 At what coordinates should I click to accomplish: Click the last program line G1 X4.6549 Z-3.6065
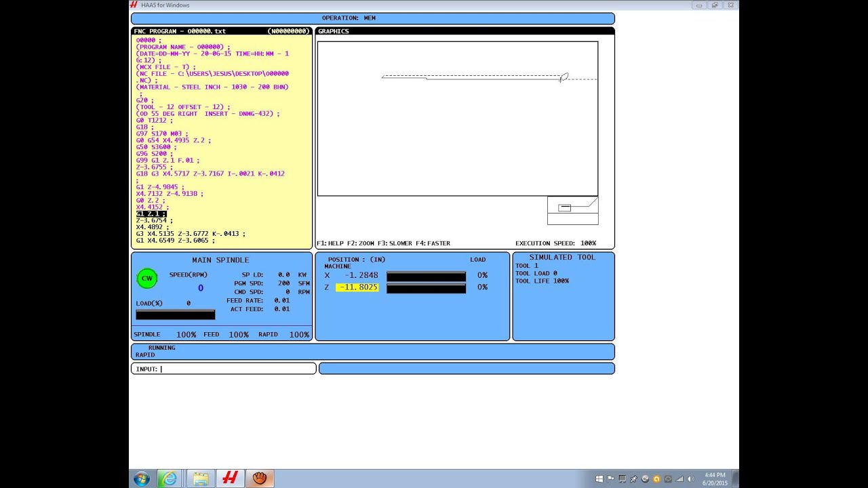(175, 240)
